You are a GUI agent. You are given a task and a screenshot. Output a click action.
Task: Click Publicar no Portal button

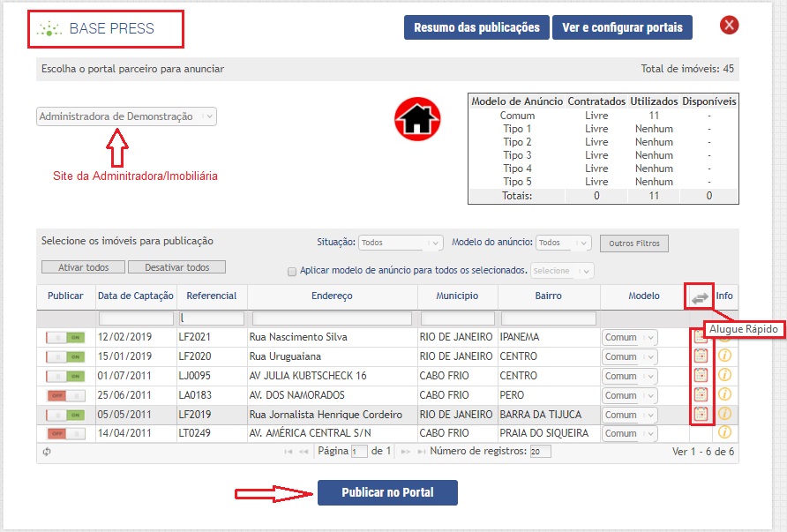[387, 492]
